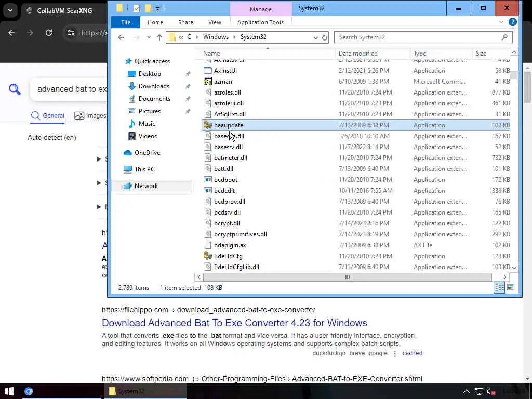Select the AzSqlExt.dll file name
Viewport: 532px width, 399px height.
[230, 114]
